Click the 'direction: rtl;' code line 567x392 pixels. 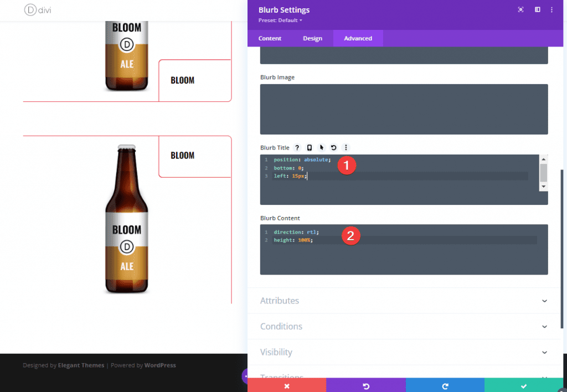pos(296,232)
